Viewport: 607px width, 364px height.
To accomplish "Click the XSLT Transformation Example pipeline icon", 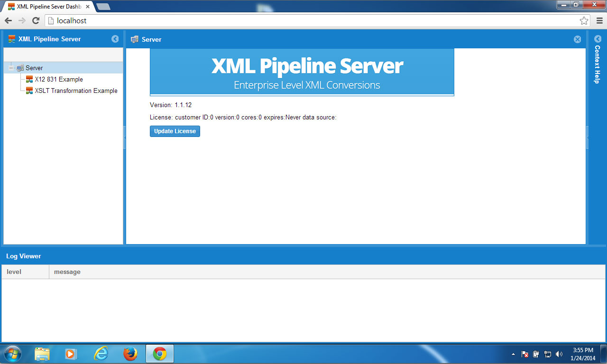I will pos(29,91).
